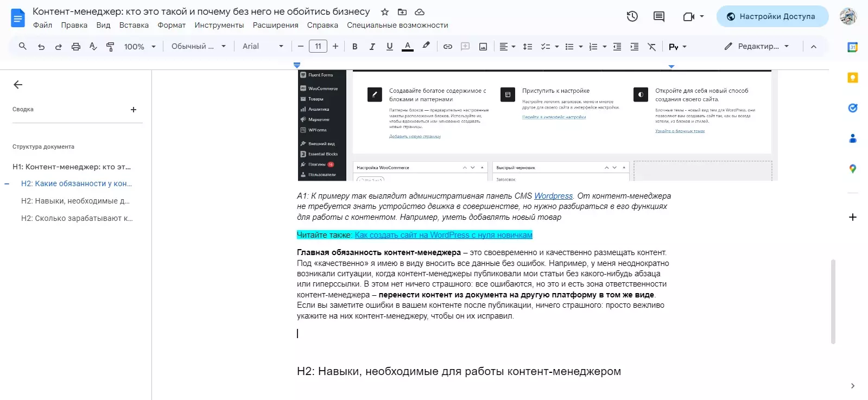The image size is (868, 400).
Task: Clear text formatting
Action: tap(652, 47)
